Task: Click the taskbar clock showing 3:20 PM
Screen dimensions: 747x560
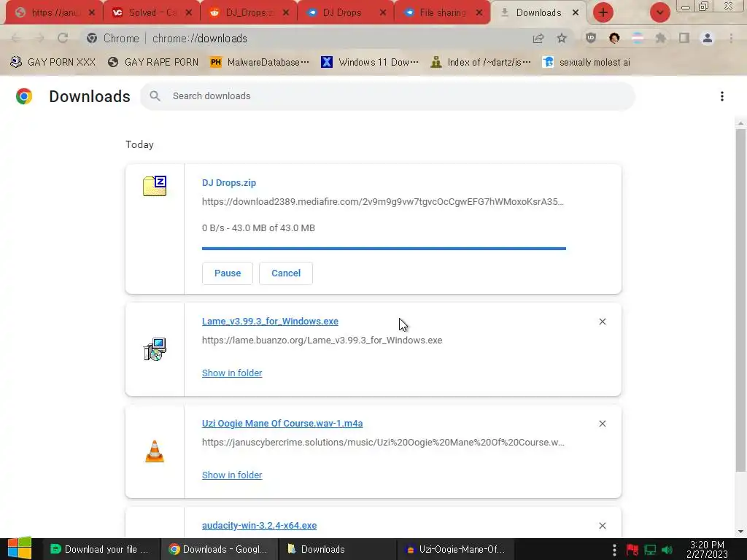Action: [707, 549]
